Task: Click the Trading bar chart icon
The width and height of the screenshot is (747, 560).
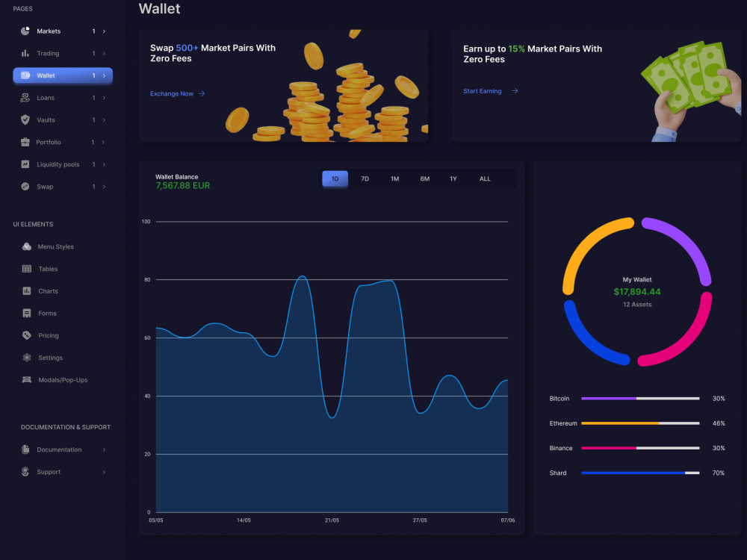Action: click(x=25, y=53)
